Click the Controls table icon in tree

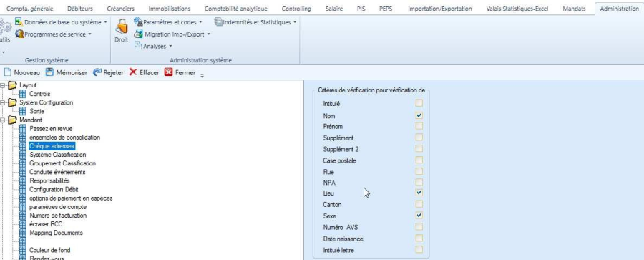pos(23,94)
